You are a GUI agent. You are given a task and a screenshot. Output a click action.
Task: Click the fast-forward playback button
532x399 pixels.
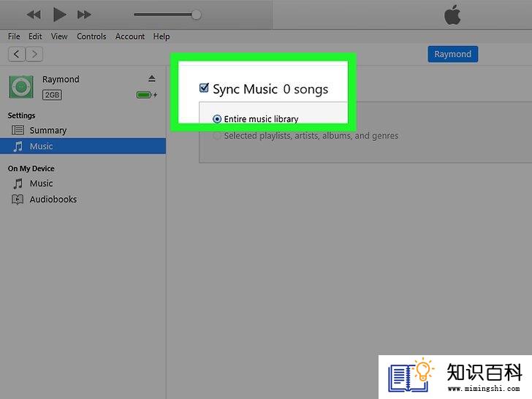point(84,15)
